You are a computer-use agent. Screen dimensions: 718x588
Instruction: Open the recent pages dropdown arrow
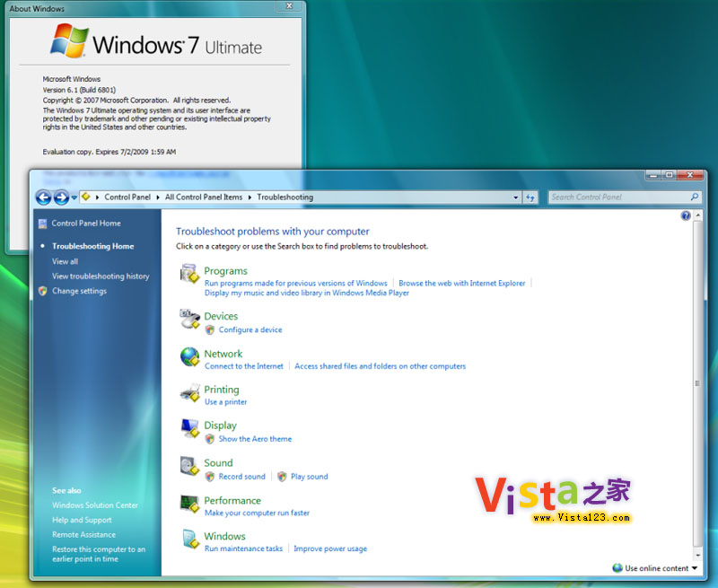(x=74, y=197)
